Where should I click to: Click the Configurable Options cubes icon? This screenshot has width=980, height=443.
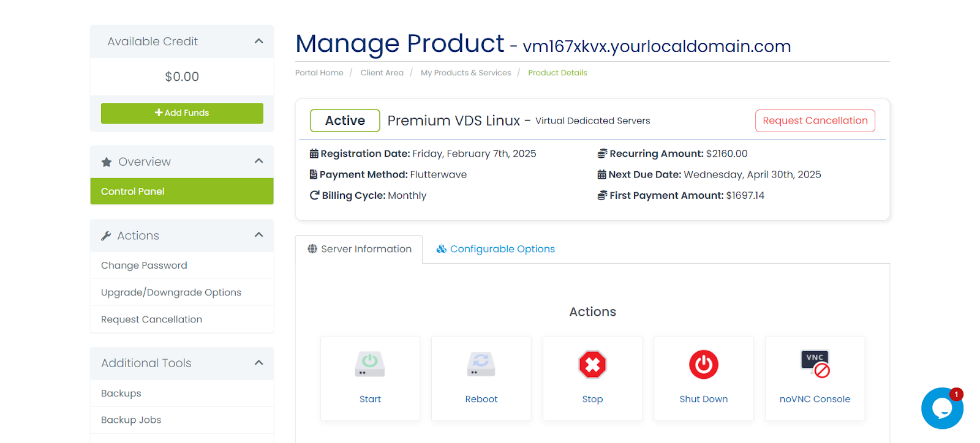point(441,249)
